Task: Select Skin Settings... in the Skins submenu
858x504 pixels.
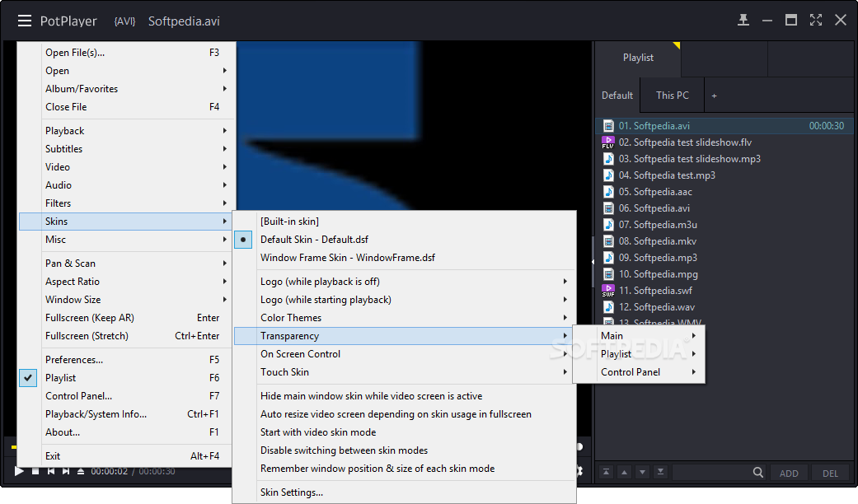Action: pyautogui.click(x=405, y=492)
